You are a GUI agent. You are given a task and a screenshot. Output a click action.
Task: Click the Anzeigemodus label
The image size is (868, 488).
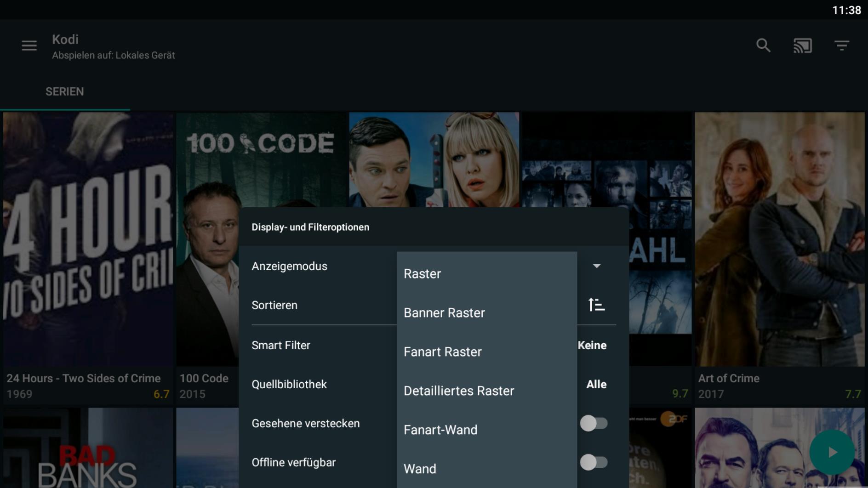[x=290, y=266]
